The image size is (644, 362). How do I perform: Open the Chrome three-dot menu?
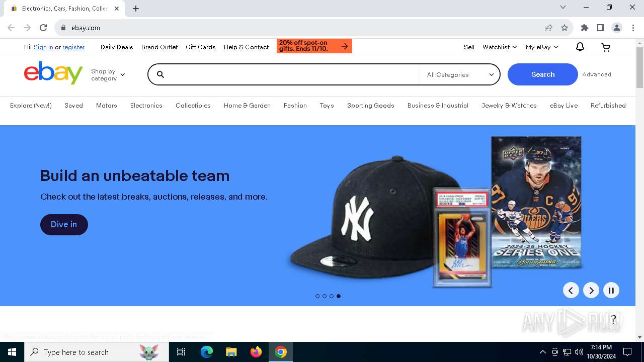coord(633,28)
